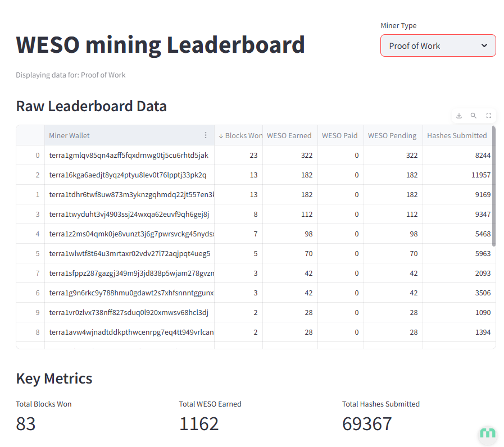Sort by WESO Paid column header

coord(340,135)
